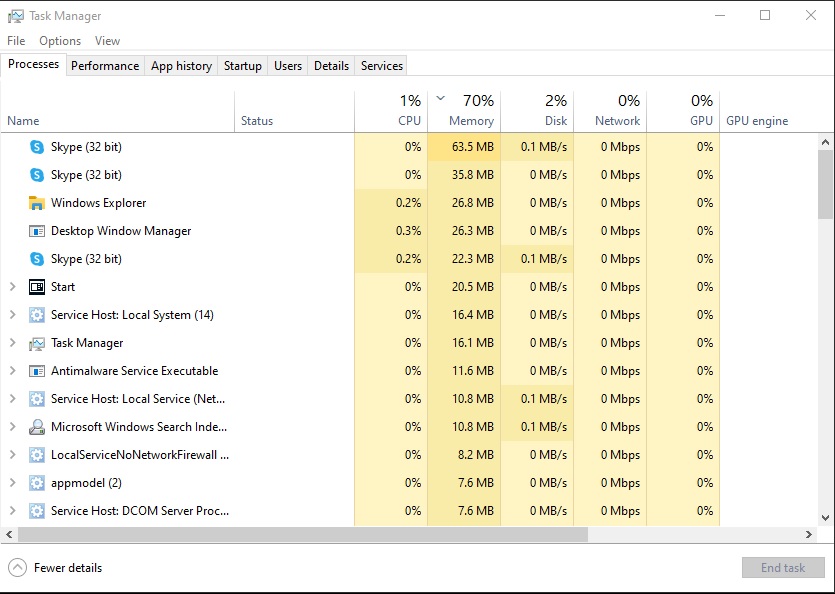Sort by the Status column header
835x594 pixels.
pos(294,111)
